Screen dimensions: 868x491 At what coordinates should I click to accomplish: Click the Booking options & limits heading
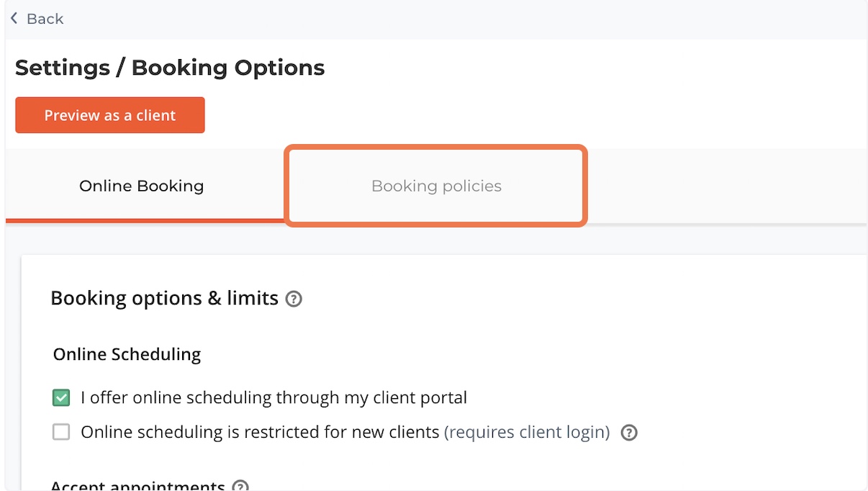pyautogui.click(x=164, y=298)
